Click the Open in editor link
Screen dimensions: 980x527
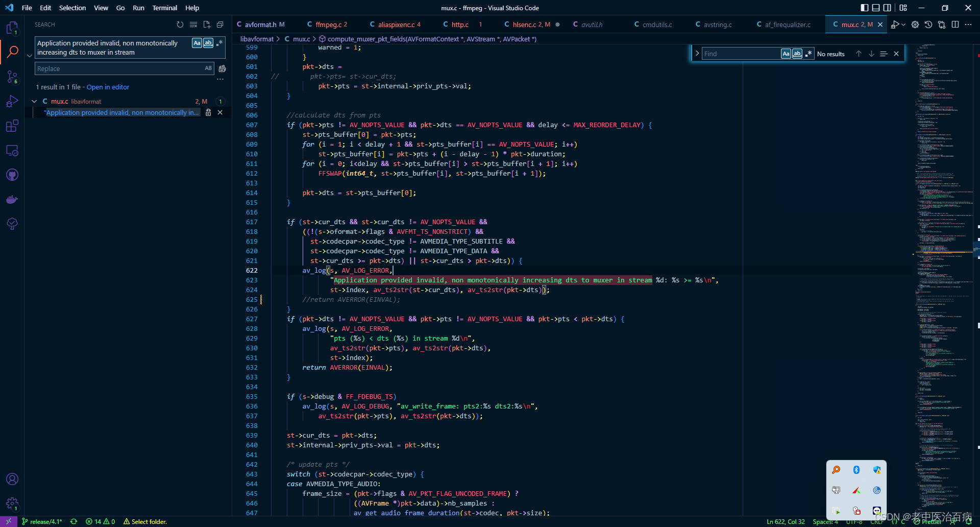pyautogui.click(x=108, y=87)
